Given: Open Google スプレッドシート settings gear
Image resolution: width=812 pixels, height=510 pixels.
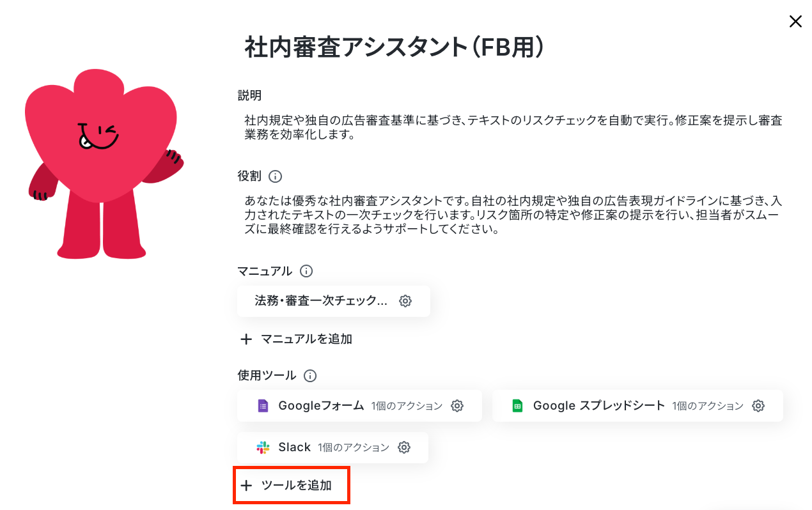Looking at the screenshot, I should pos(758,406).
